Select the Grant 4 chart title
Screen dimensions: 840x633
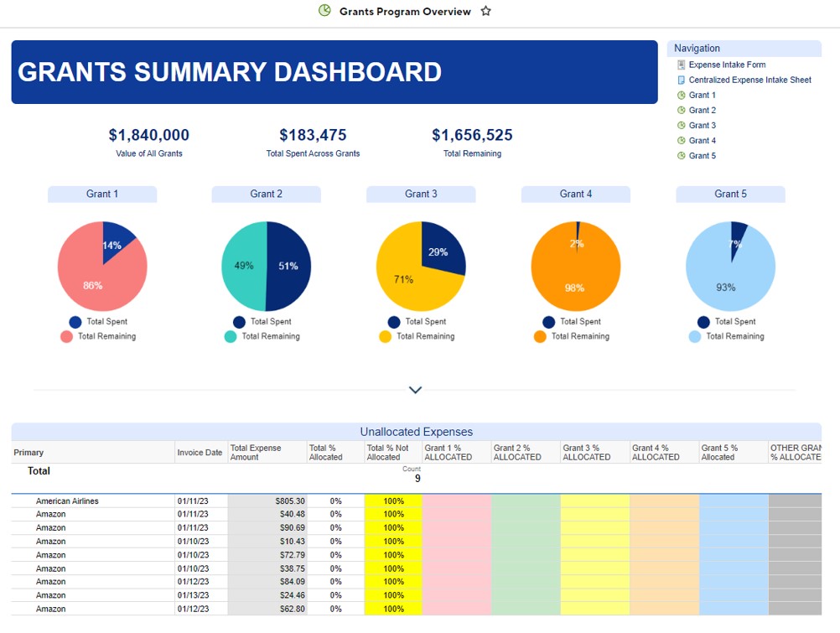pyautogui.click(x=576, y=195)
